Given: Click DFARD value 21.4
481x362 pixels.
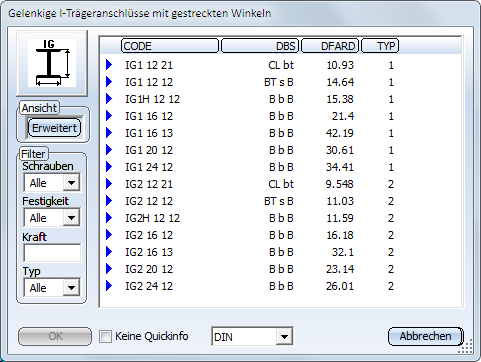Looking at the screenshot, I should (x=343, y=116).
